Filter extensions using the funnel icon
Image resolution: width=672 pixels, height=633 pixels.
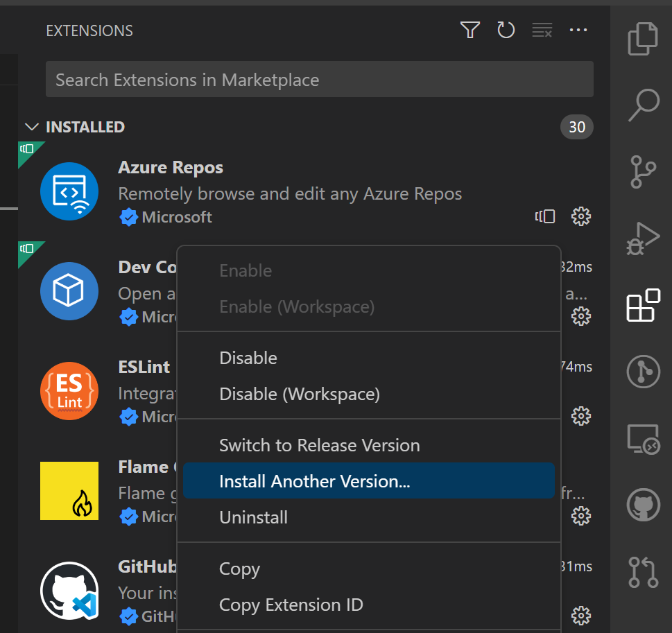coord(469,30)
